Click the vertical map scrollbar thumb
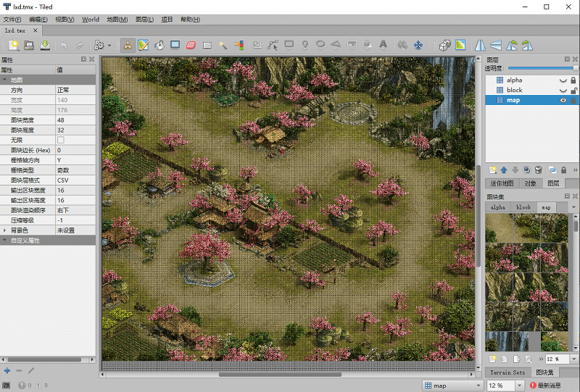 (478, 217)
